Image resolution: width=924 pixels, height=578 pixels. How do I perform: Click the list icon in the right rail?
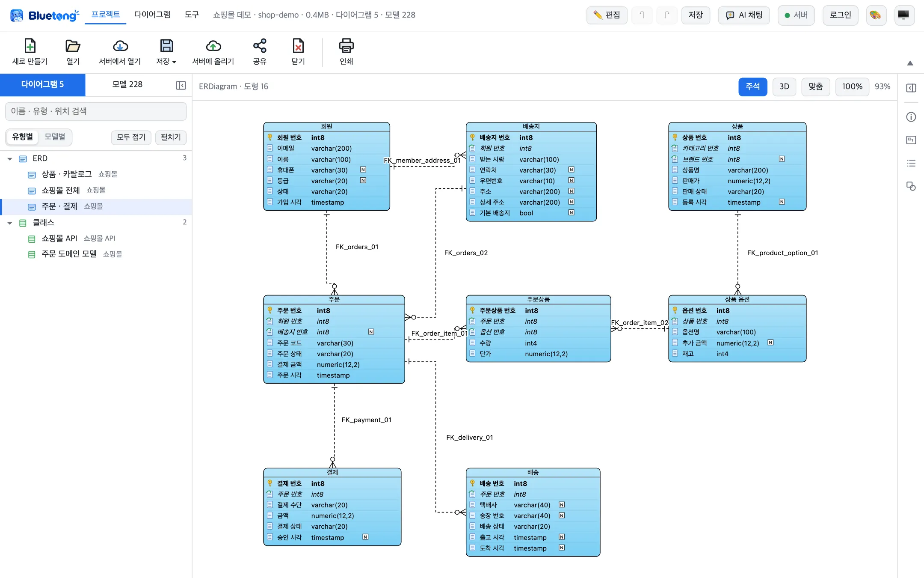(x=911, y=163)
